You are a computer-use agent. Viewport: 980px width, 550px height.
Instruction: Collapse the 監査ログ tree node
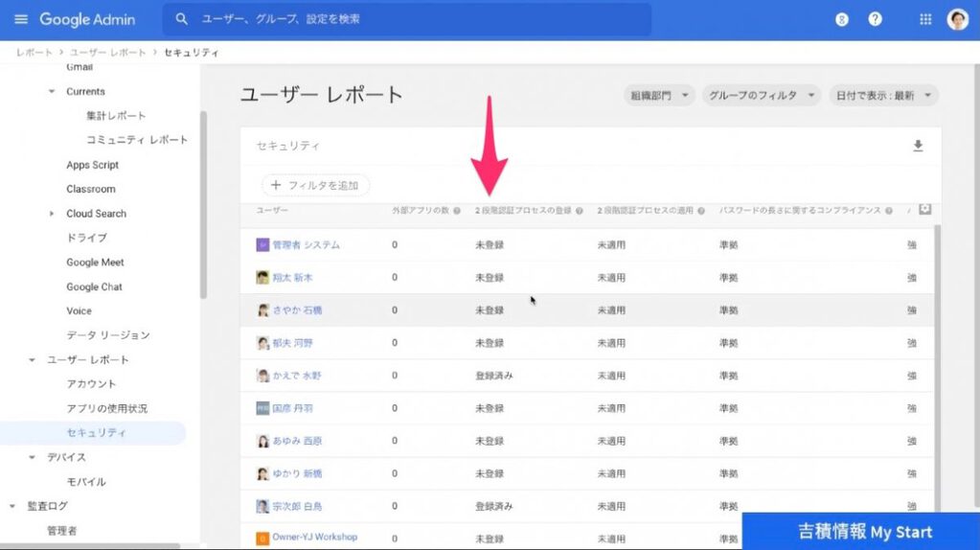point(12,506)
